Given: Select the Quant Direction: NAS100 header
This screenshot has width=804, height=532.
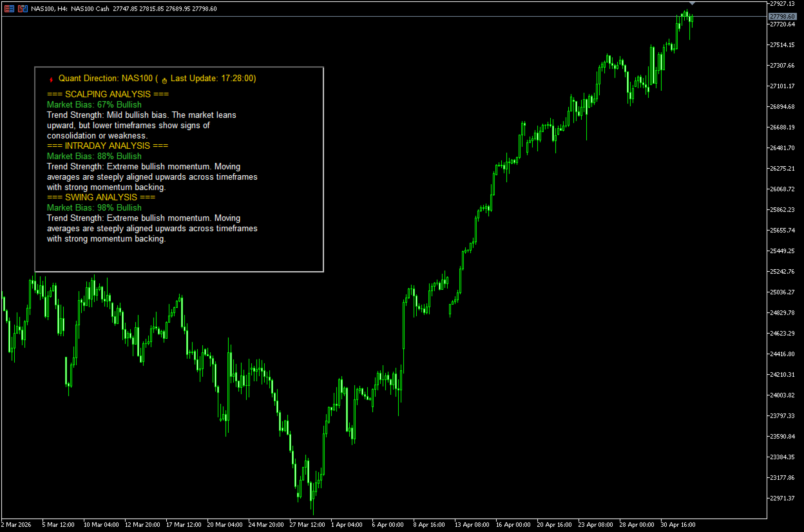Looking at the screenshot, I should pyautogui.click(x=106, y=78).
